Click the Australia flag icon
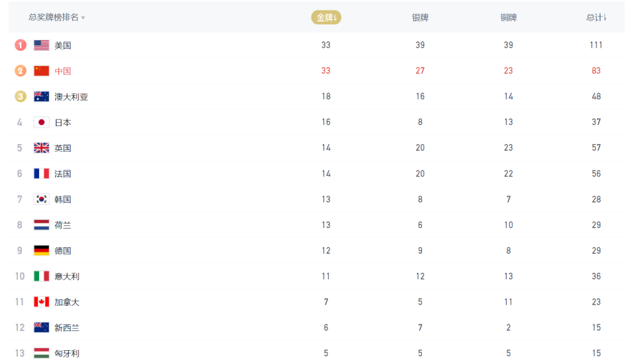This screenshot has width=635, height=364. click(x=42, y=96)
